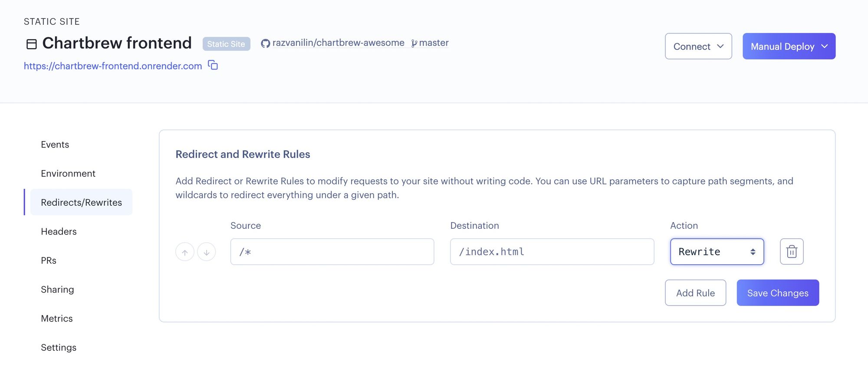The image size is (868, 385).
Task: Open the Headers section
Action: pyautogui.click(x=59, y=231)
